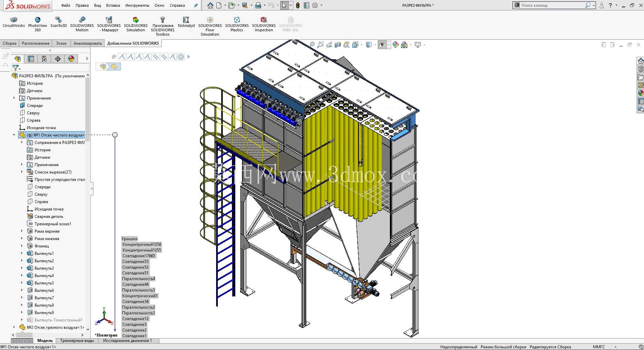Expand the Примечания folder
This screenshot has width=644, height=350.
pyautogui.click(x=14, y=98)
